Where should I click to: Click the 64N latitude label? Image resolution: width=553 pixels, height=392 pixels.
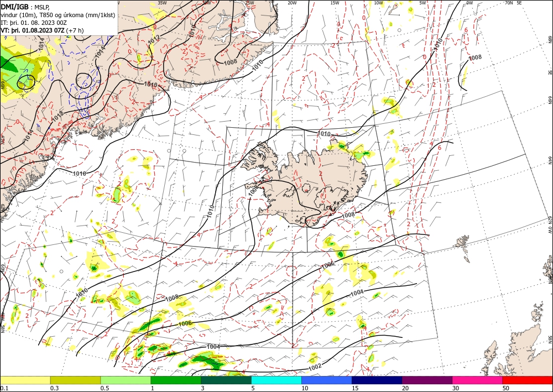pos(550,160)
